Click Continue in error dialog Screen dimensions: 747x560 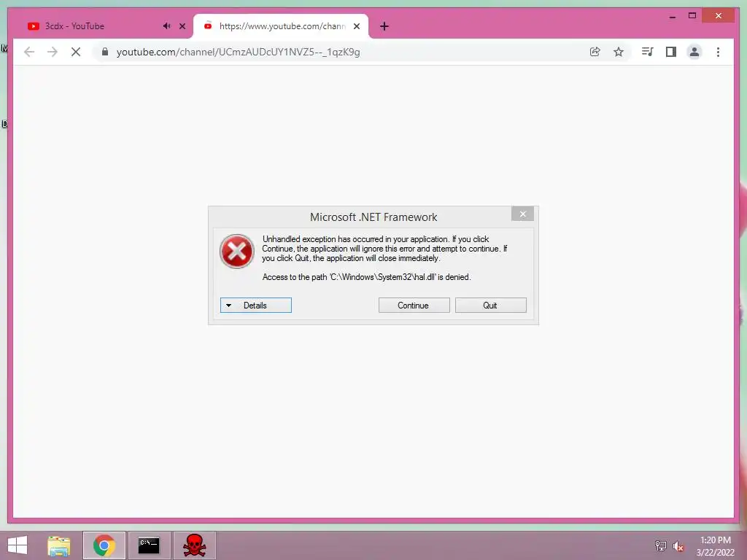coord(414,306)
